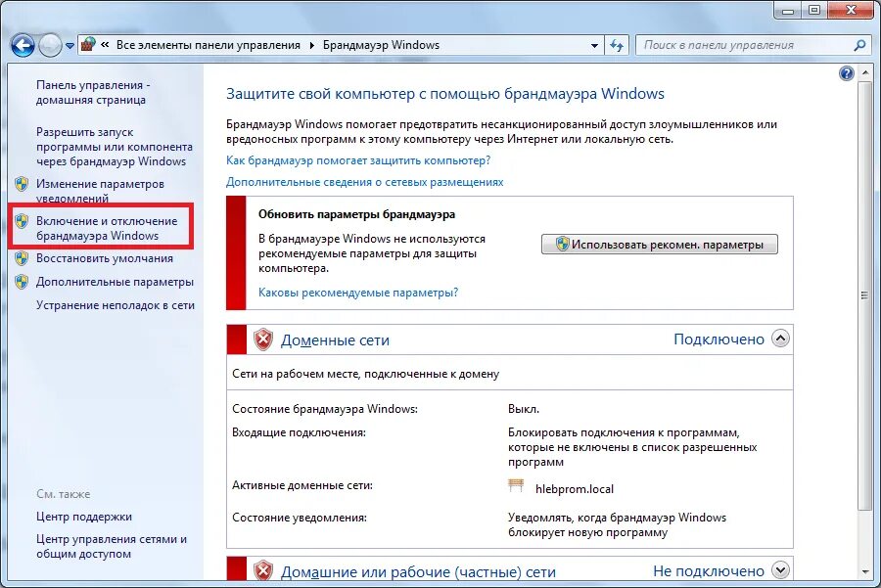Screen dimensions: 881x588
Task: Select the «Брандмауэр Windows» breadcrumb
Action: tap(381, 45)
